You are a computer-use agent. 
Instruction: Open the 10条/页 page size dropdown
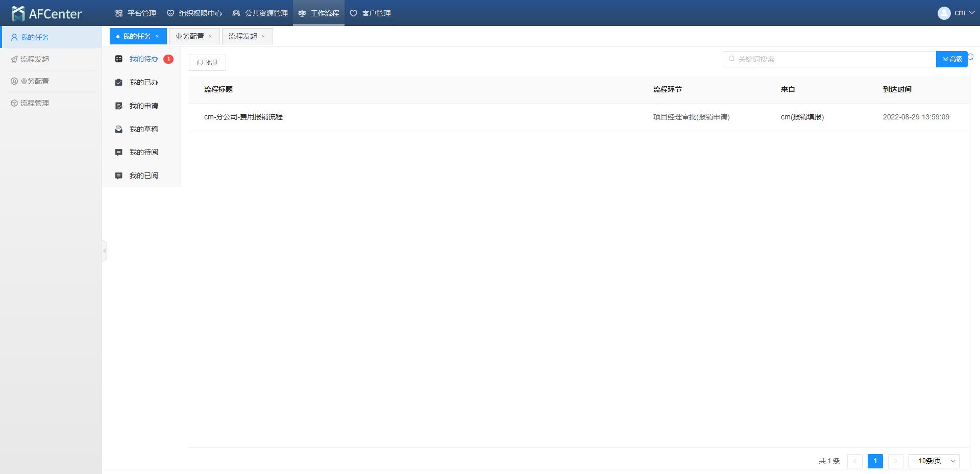point(934,461)
